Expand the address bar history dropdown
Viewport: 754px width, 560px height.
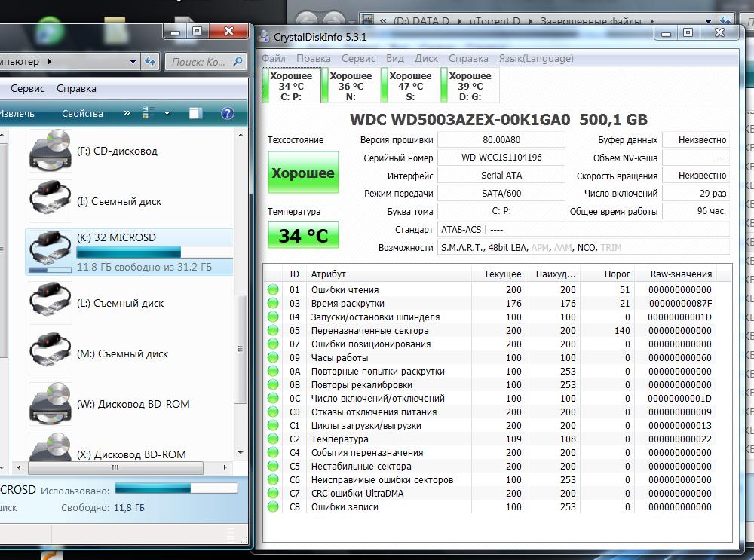tap(133, 62)
